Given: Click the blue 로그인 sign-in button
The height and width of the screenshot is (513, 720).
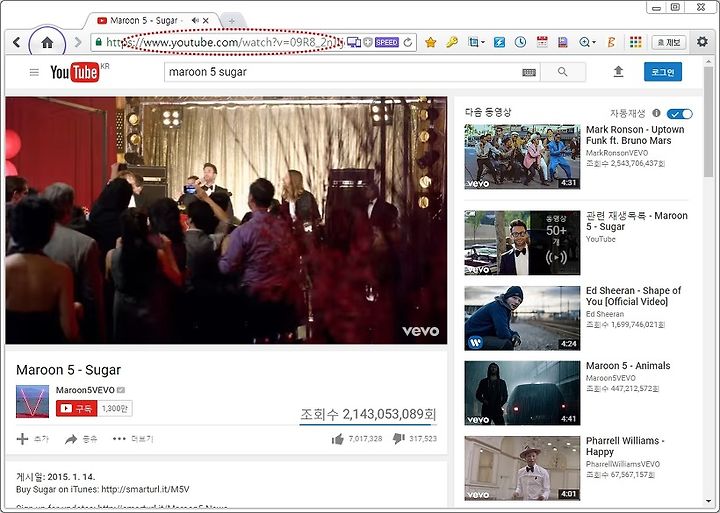Looking at the screenshot, I should (x=663, y=72).
